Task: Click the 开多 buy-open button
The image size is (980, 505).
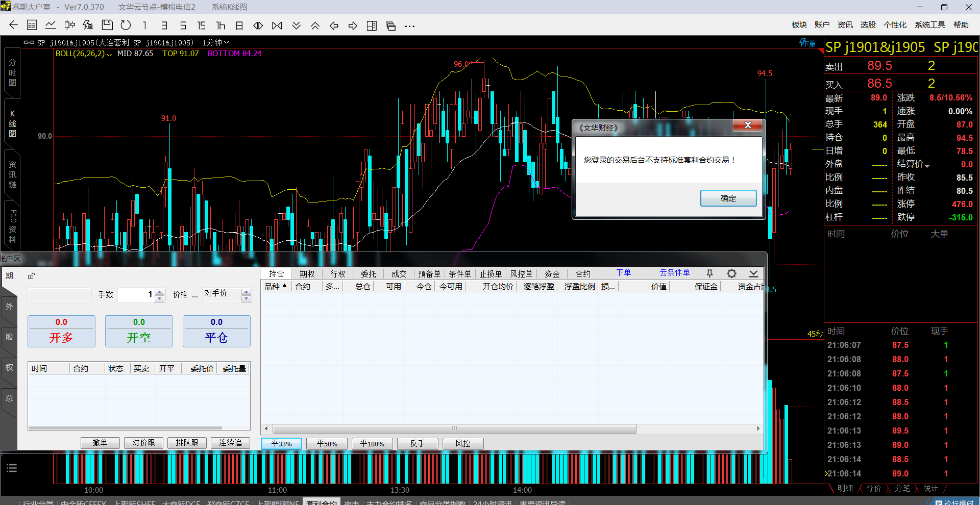Action: coord(61,332)
